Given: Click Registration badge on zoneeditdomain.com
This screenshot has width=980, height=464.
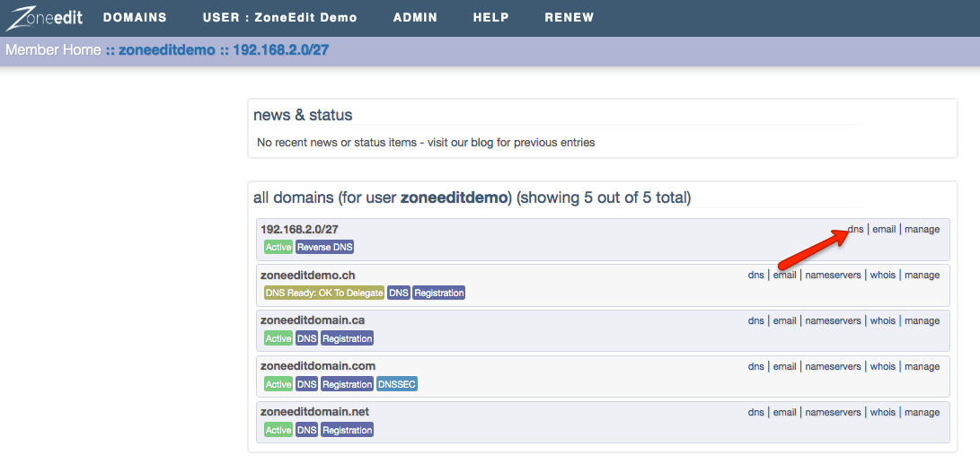Looking at the screenshot, I should [x=347, y=384].
